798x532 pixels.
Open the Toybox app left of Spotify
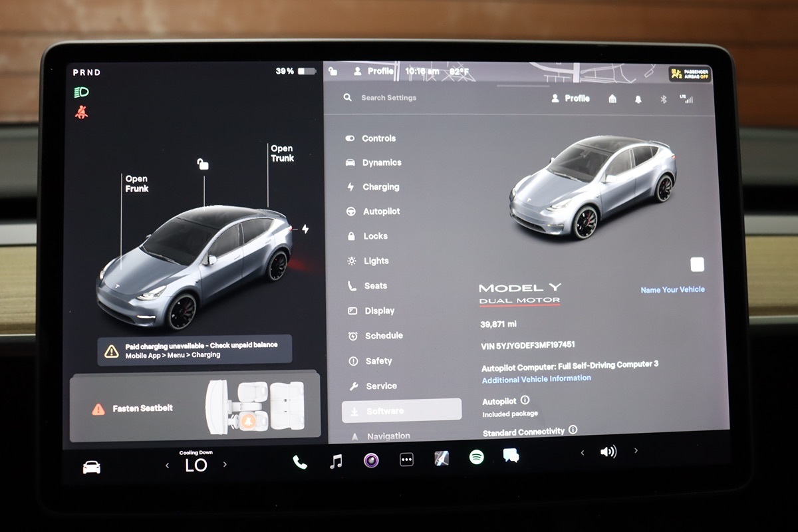tap(442, 458)
